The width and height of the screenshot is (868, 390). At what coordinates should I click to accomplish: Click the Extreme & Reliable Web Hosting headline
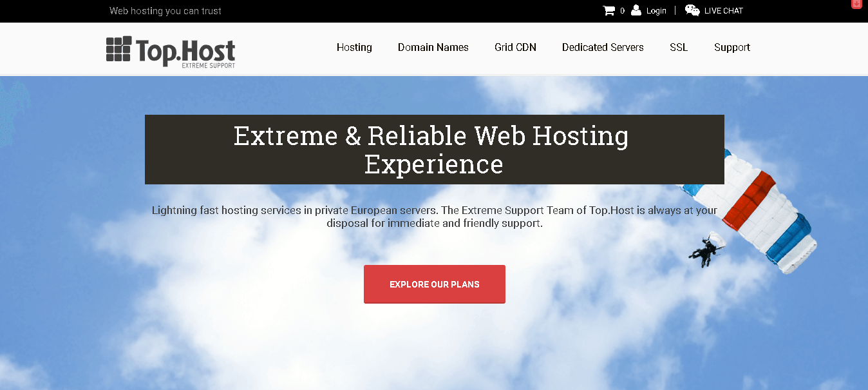tap(434, 150)
